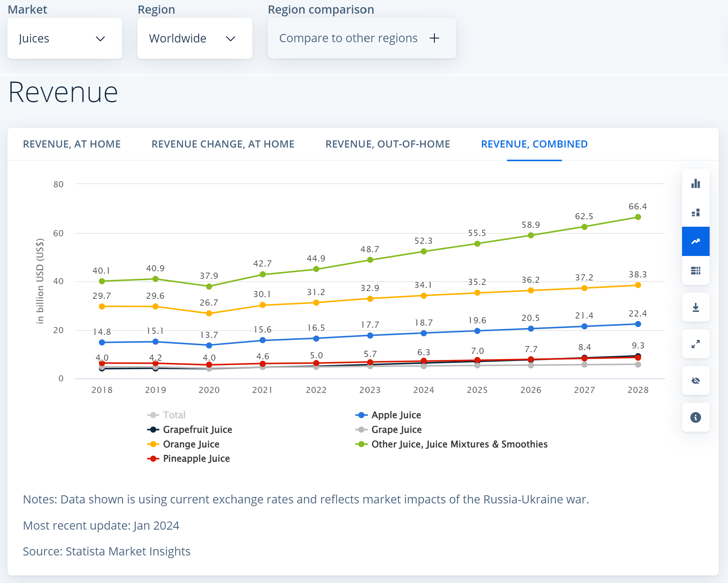The width and height of the screenshot is (728, 583).
Task: Toggle Apple Juice legend entry
Action: point(396,415)
